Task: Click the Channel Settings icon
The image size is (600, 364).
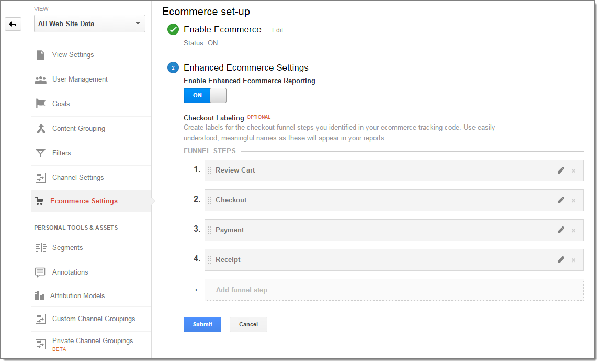Action: [x=40, y=177]
